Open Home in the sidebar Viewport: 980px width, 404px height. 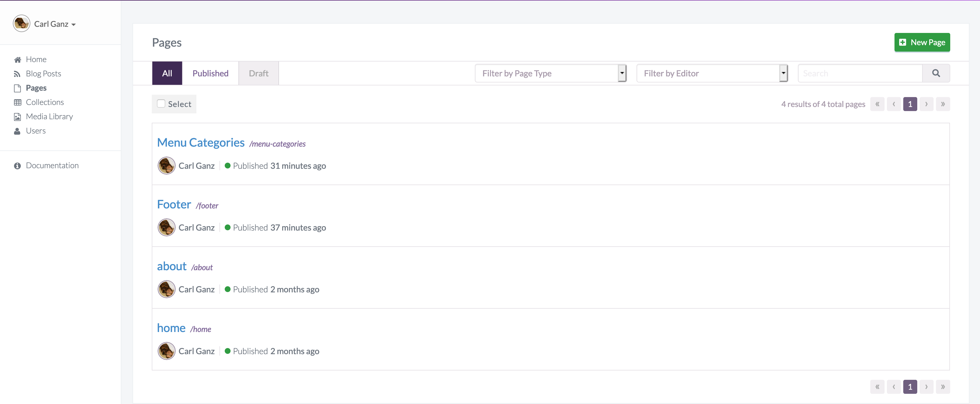[36, 60]
